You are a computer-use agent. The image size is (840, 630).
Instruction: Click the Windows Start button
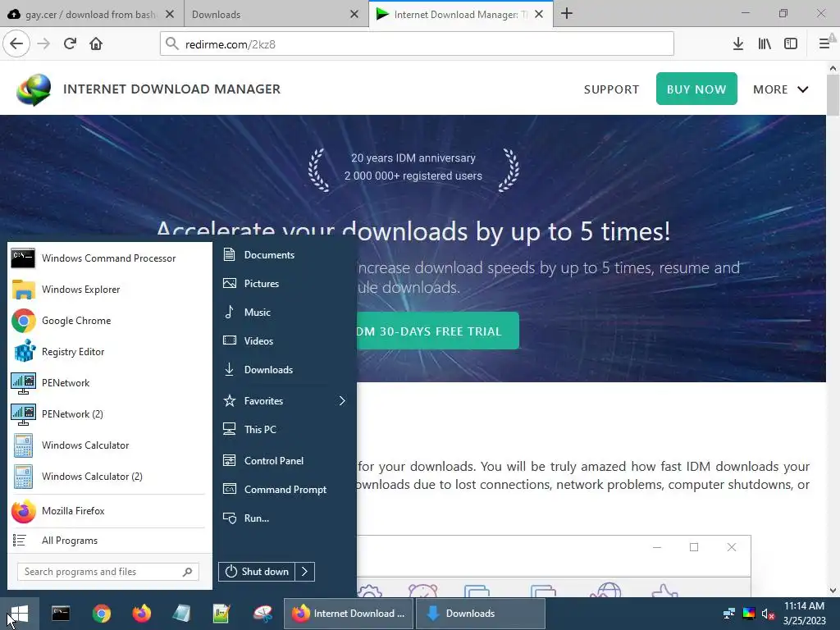coord(20,614)
